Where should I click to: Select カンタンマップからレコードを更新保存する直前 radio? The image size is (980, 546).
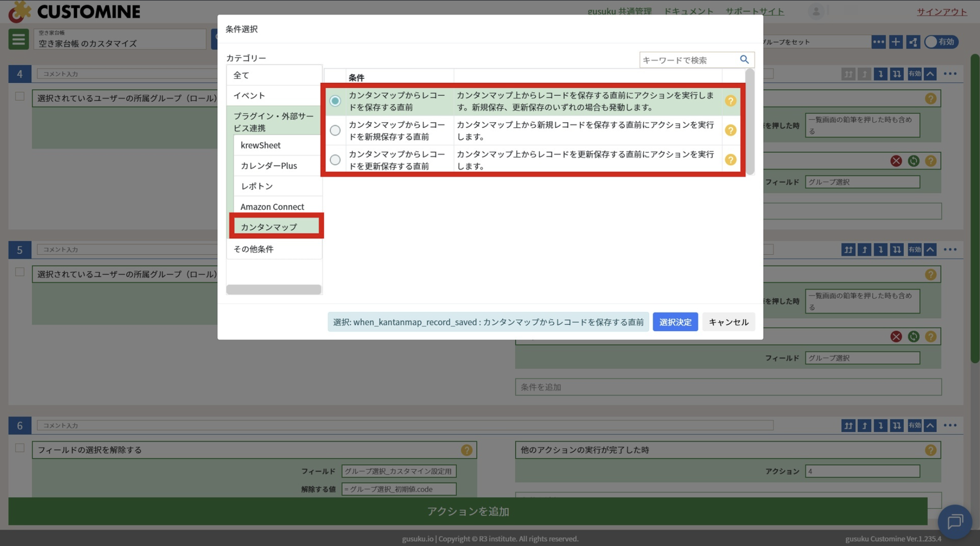(x=335, y=160)
